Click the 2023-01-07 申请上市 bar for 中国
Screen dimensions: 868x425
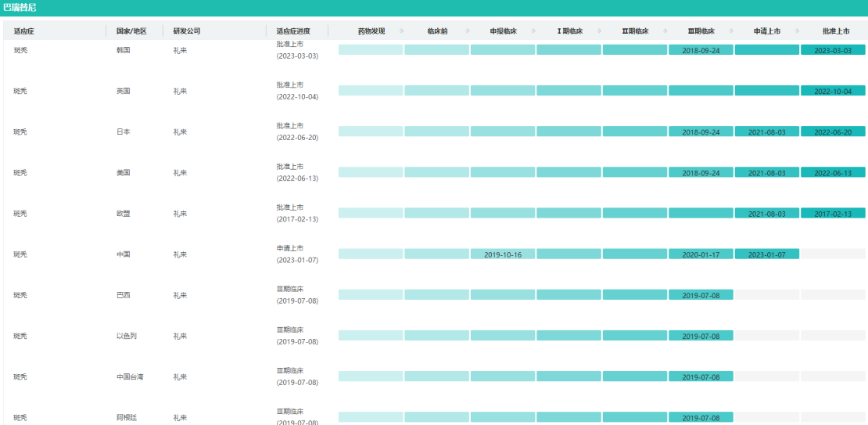pos(766,254)
